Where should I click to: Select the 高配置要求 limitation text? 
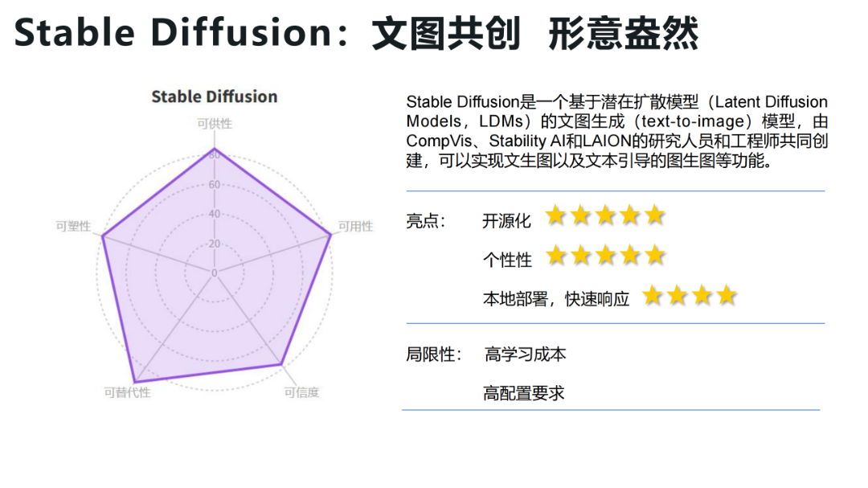click(x=524, y=393)
